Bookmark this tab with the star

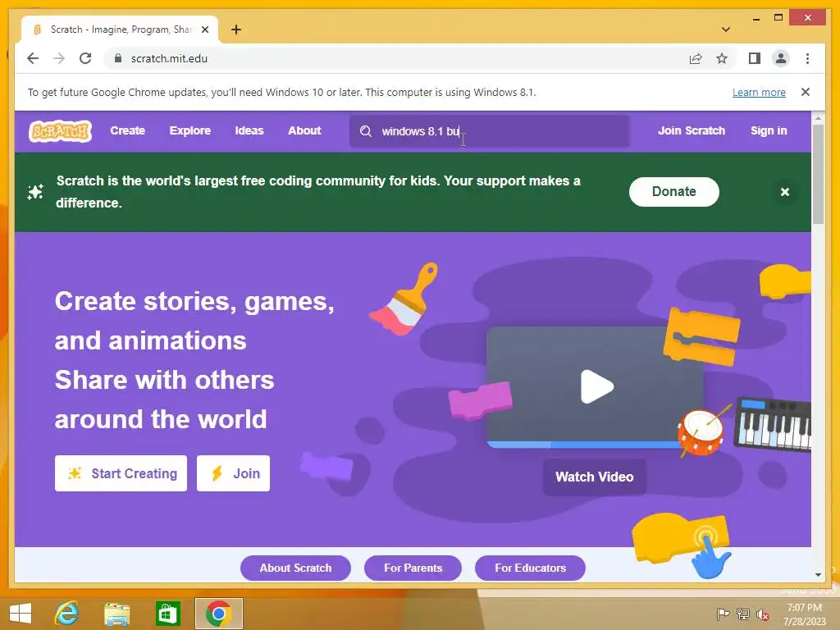point(722,58)
